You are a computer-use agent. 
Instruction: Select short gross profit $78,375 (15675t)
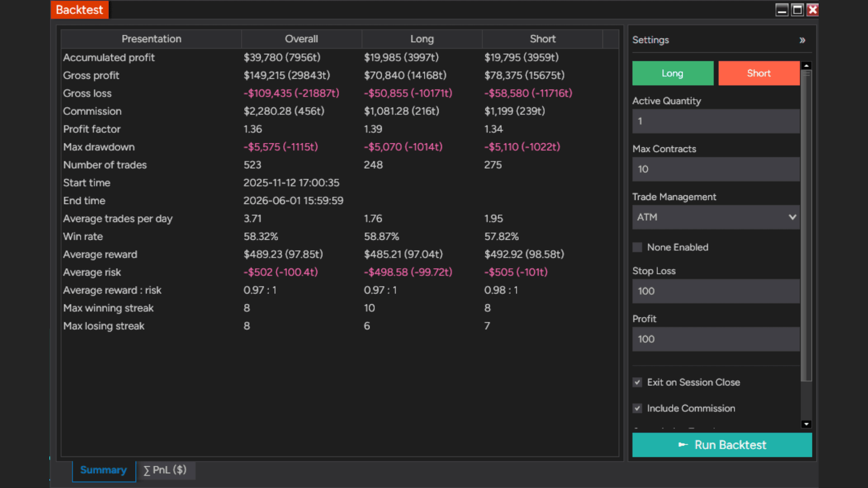524,76
